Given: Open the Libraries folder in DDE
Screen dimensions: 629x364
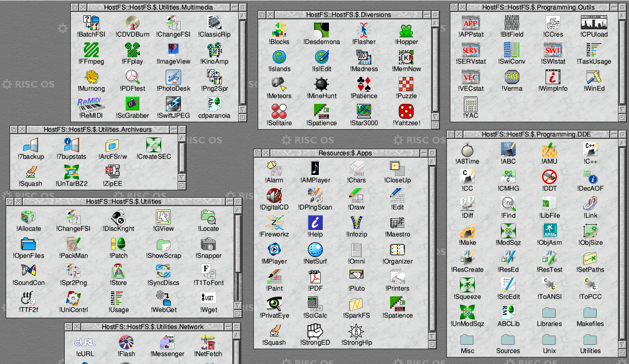Looking at the screenshot, I should coord(550,312).
